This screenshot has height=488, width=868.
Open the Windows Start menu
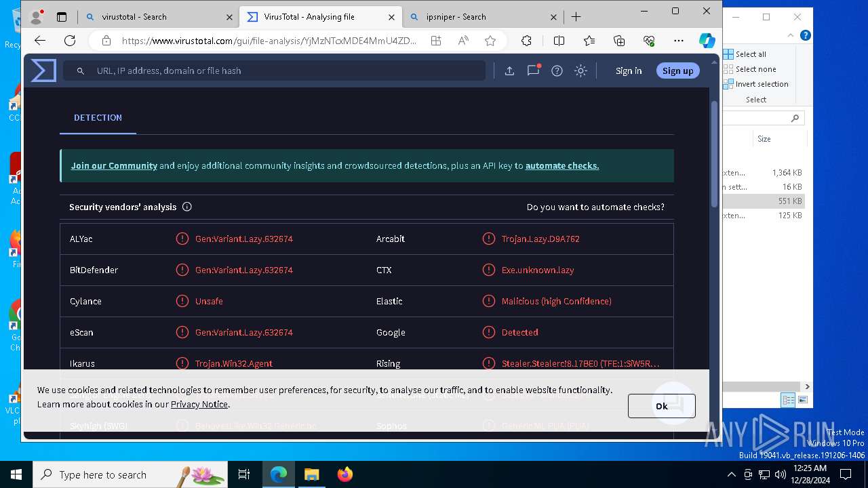(x=16, y=474)
